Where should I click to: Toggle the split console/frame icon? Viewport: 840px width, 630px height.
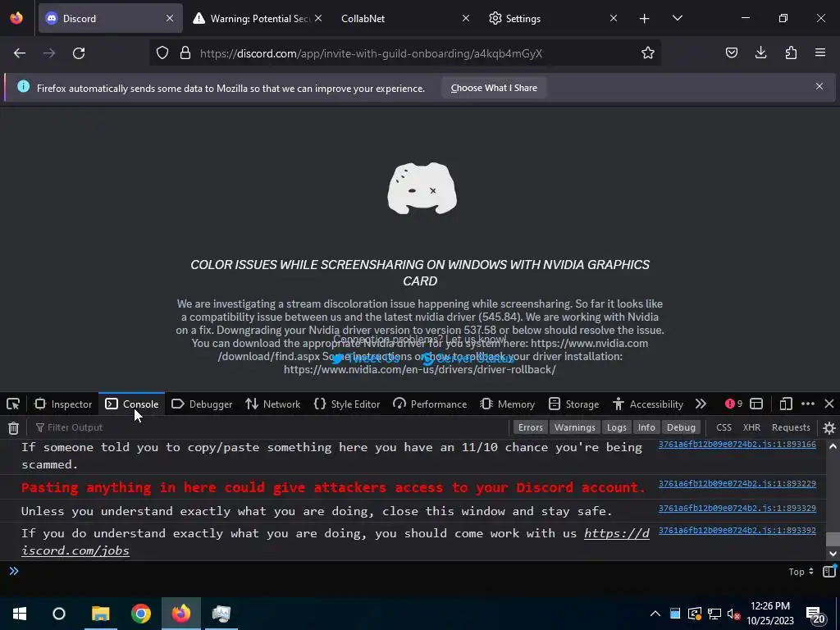coord(756,404)
